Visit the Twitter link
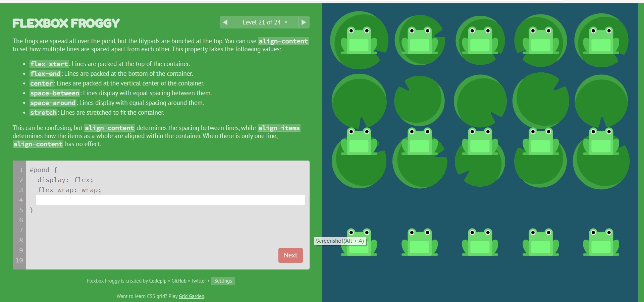Image resolution: width=644 pixels, height=302 pixels. pyautogui.click(x=198, y=281)
